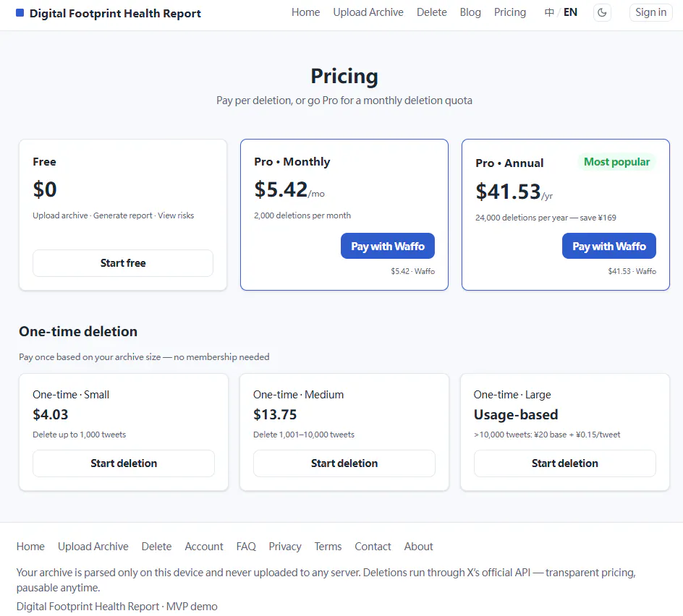
Task: Start deletion for One-time Large plan
Action: point(564,463)
